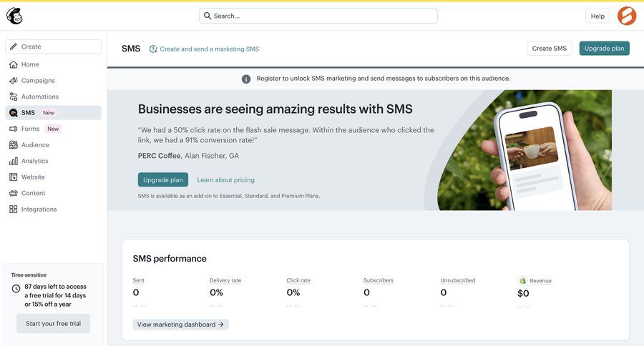Click the Analytics bar chart icon

[x=14, y=161]
